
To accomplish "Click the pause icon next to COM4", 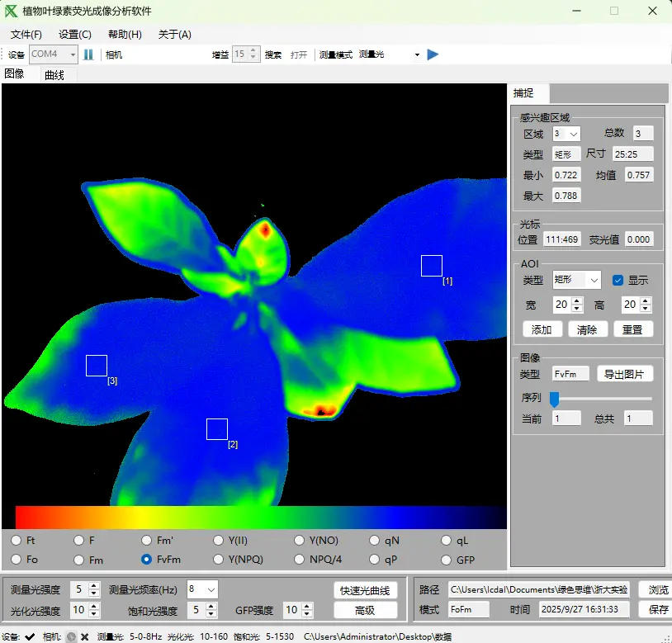I will tap(88, 54).
